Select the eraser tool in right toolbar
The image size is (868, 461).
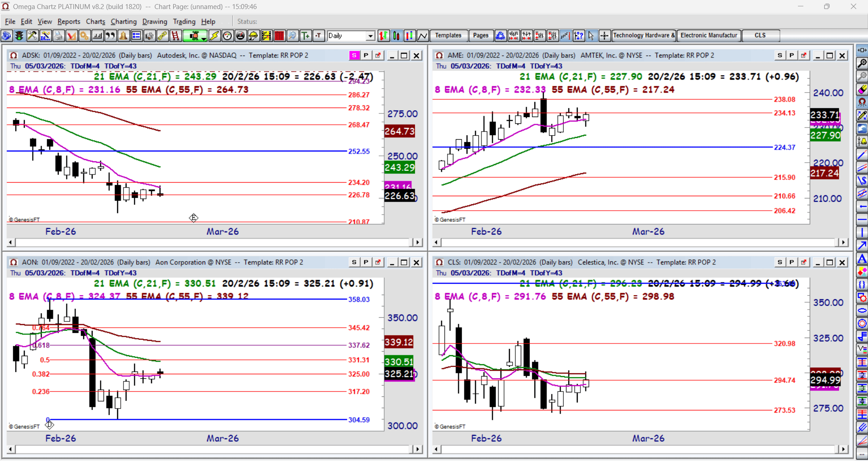point(862,89)
